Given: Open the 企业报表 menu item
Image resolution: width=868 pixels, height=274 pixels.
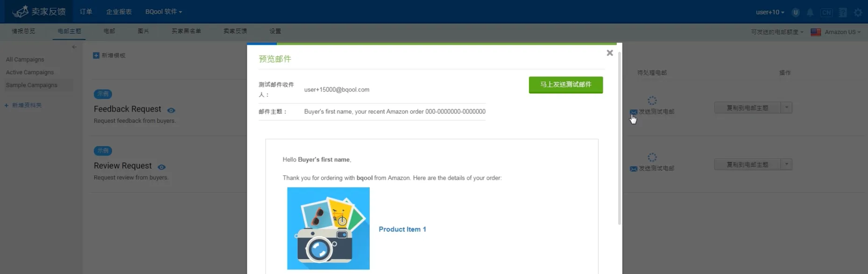Looking at the screenshot, I should coord(119,12).
